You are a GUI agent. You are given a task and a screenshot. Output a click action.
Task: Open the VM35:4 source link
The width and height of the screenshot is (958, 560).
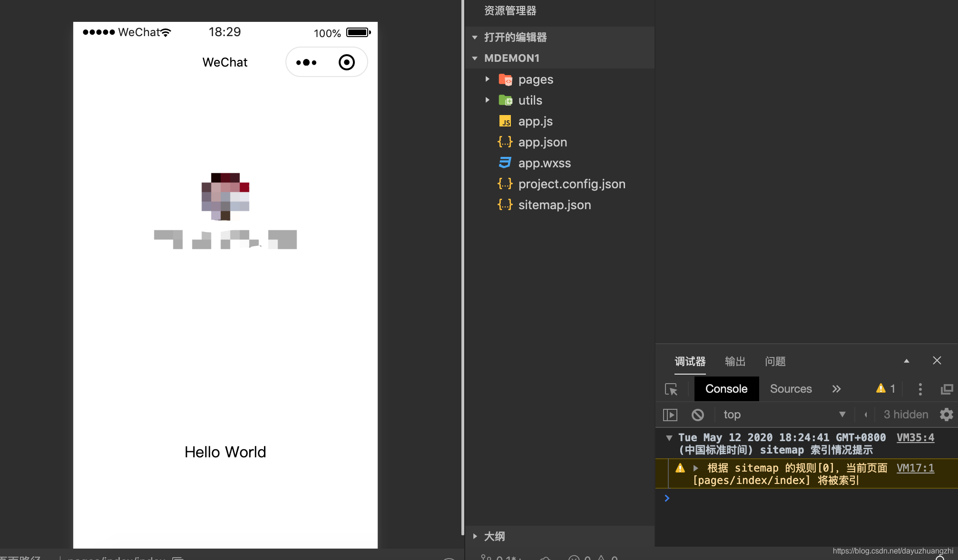point(915,437)
